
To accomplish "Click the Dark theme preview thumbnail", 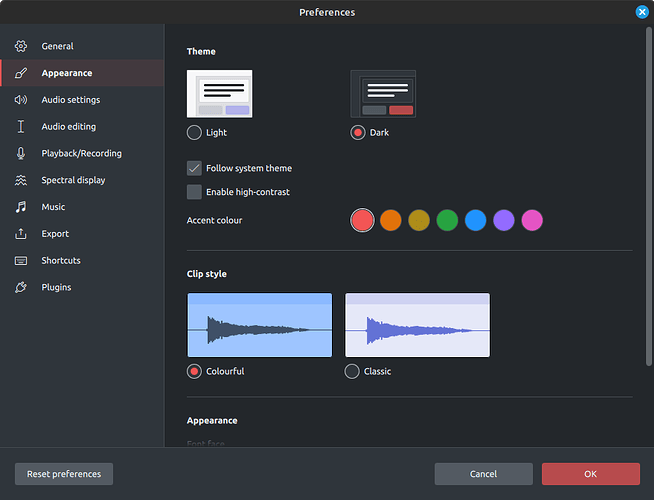I will point(383,94).
